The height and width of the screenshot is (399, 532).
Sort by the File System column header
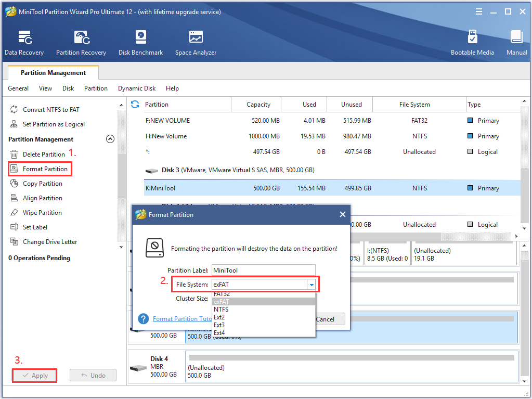click(419, 105)
